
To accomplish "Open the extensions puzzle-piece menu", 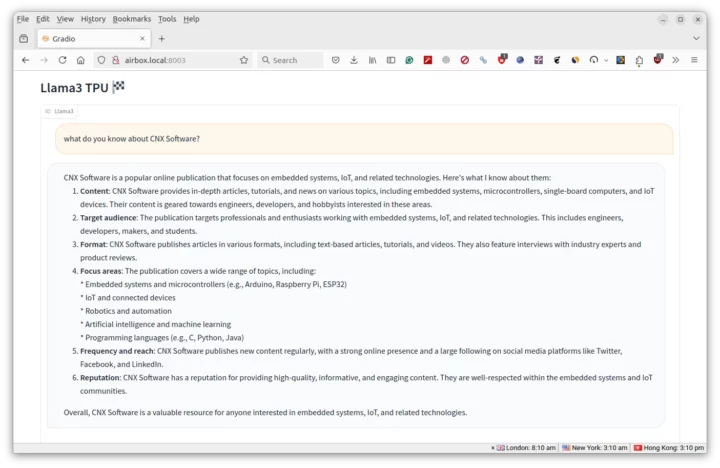I will tap(639, 61).
